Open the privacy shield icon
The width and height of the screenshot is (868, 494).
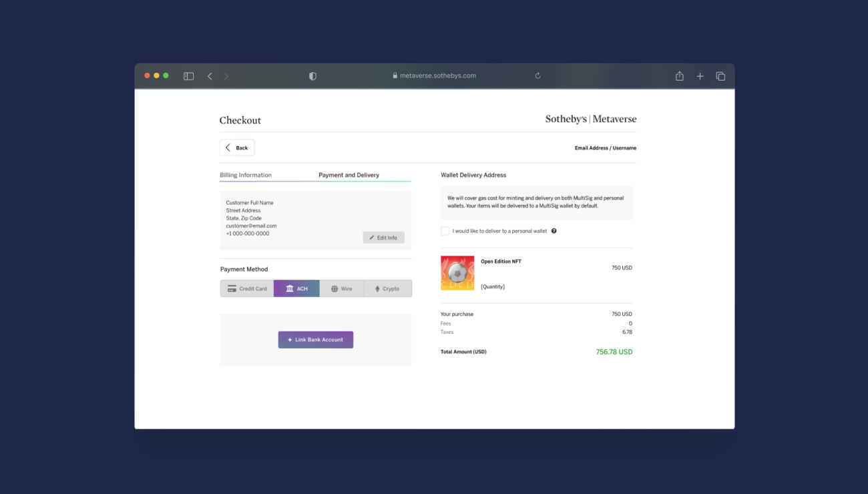[x=312, y=76]
